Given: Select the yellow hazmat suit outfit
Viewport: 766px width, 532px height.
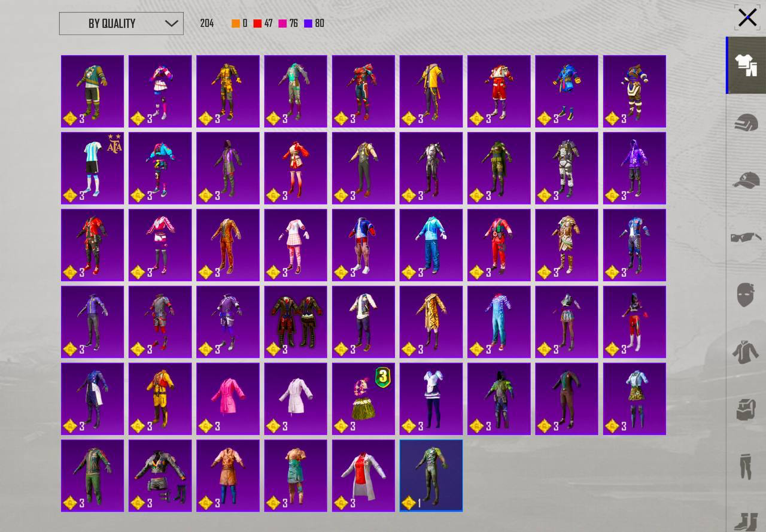Looking at the screenshot, I should pyautogui.click(x=160, y=399).
